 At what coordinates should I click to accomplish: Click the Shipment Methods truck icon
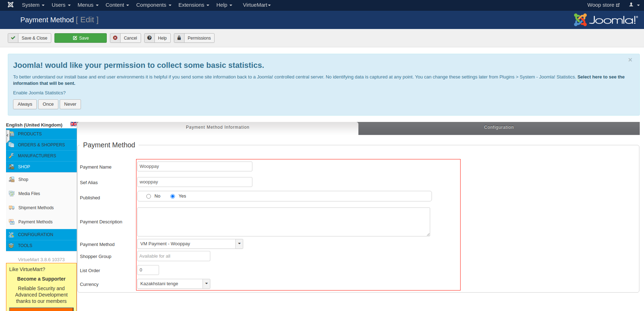(12, 208)
